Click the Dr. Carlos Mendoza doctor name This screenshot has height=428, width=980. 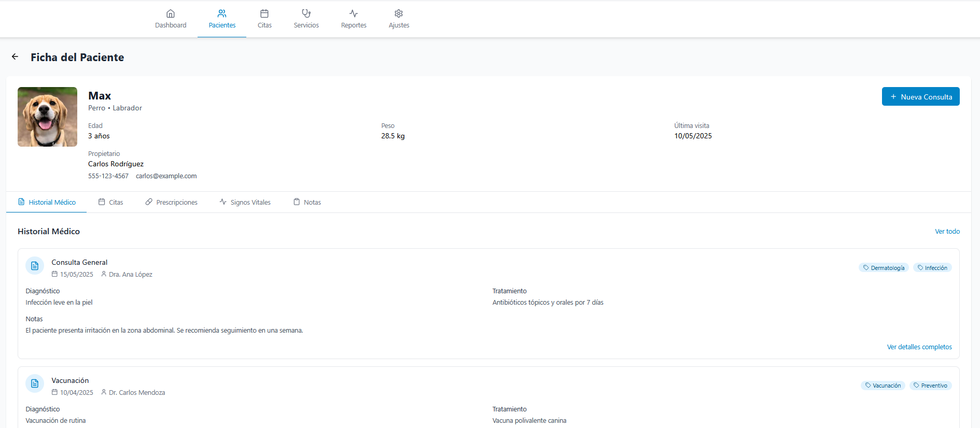(137, 393)
